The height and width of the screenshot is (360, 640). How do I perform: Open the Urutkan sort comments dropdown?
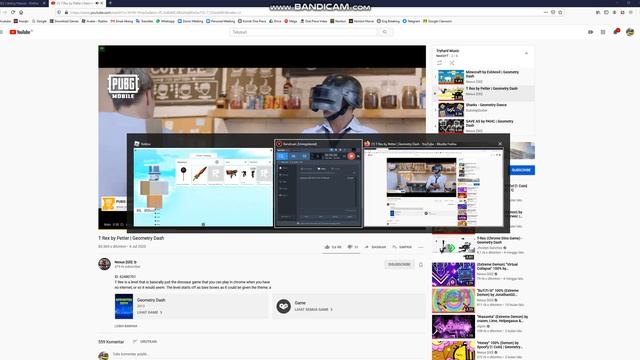pyautogui.click(x=145, y=342)
